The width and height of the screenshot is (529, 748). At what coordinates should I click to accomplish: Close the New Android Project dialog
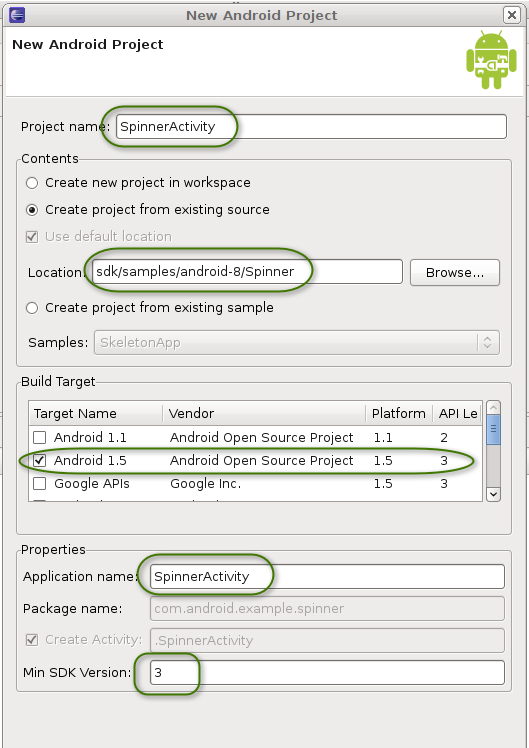tap(511, 15)
